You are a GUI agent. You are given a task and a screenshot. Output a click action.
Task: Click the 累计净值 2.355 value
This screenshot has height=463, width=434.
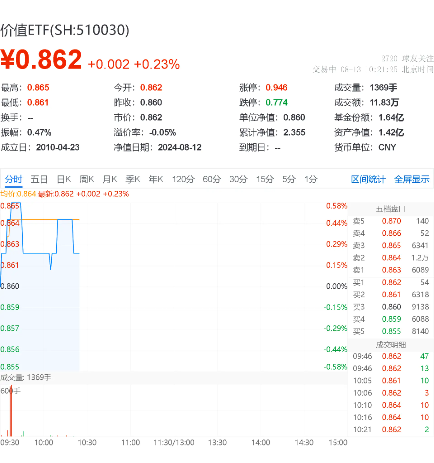[294, 132]
